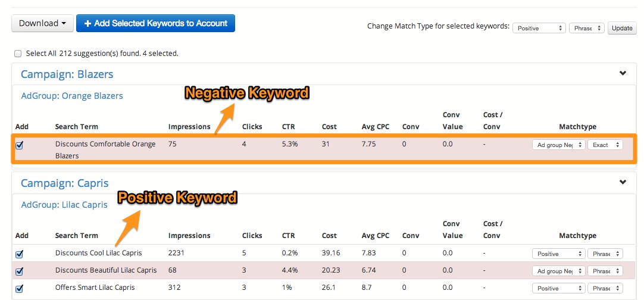Toggle the Select All checkbox
Image resolution: width=644 pixels, height=300 pixels.
point(18,54)
